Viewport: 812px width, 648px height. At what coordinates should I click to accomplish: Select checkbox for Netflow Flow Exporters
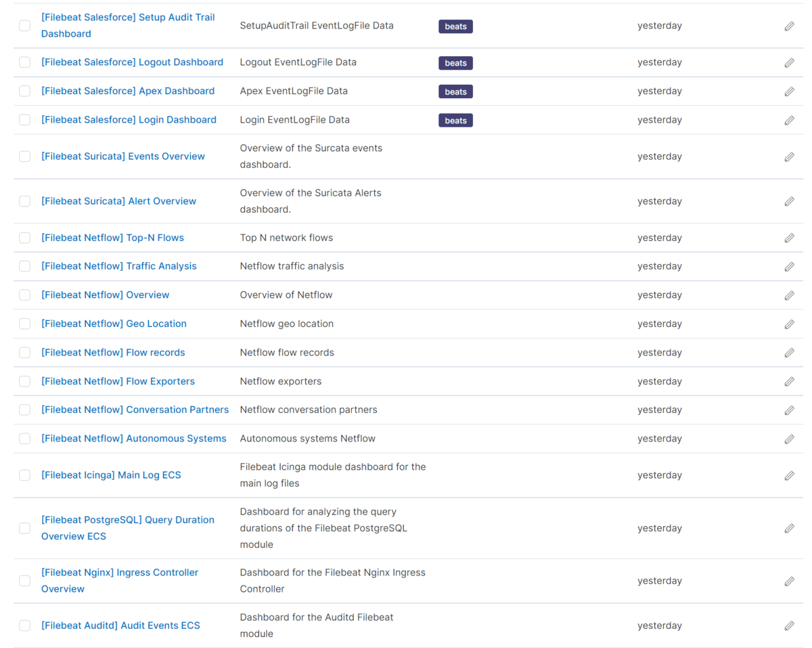(24, 381)
